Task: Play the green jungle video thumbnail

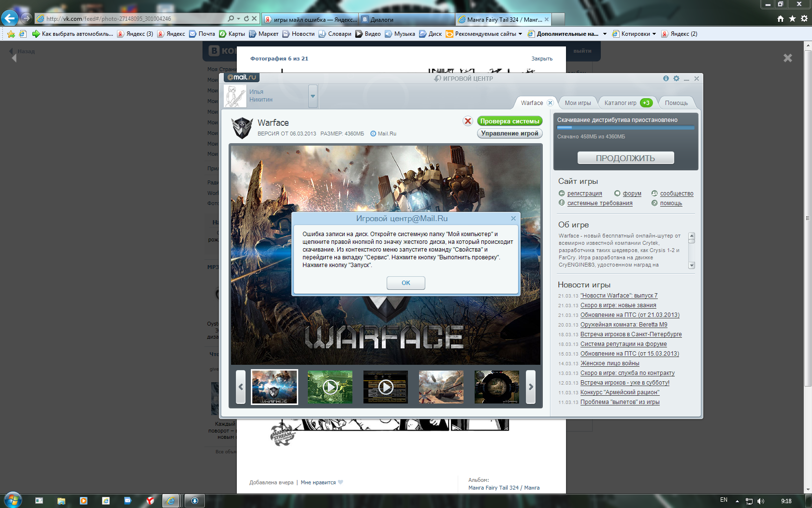Action: pos(330,387)
